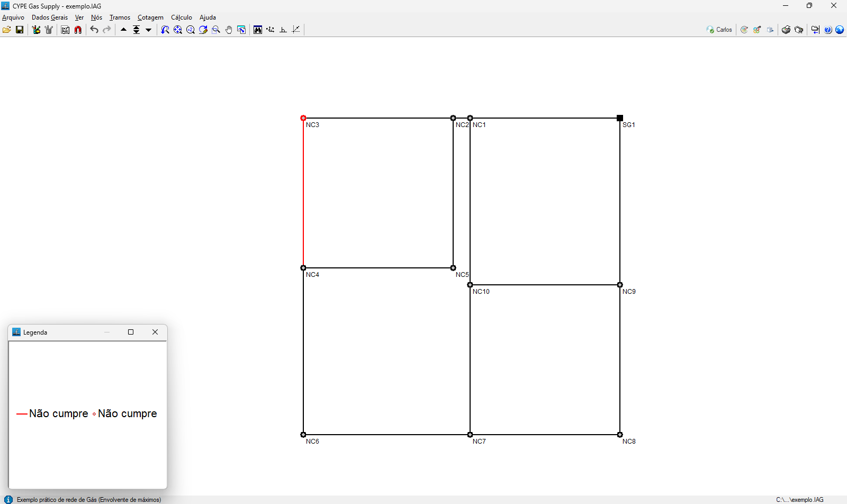The height and width of the screenshot is (504, 847).
Task: Redraw the view with the pencil-arrow icon
Action: tap(203, 30)
